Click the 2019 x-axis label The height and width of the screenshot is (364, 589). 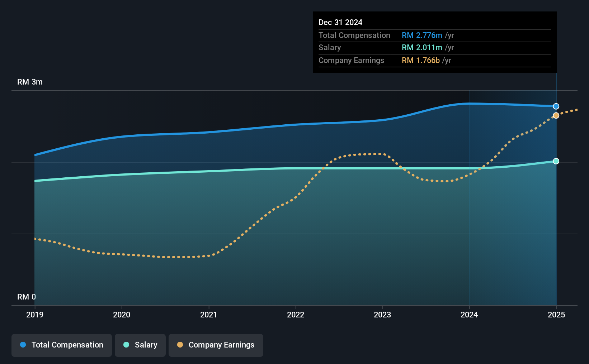pos(35,315)
